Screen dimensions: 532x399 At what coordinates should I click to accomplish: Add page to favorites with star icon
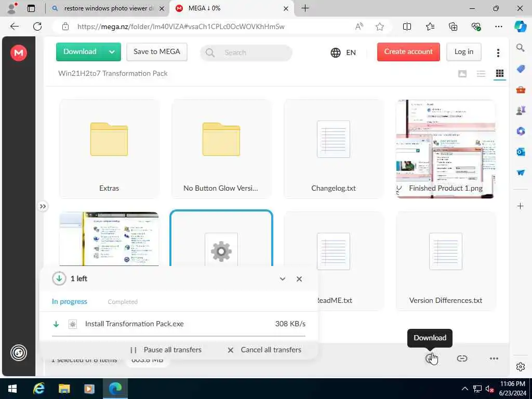coord(380,26)
